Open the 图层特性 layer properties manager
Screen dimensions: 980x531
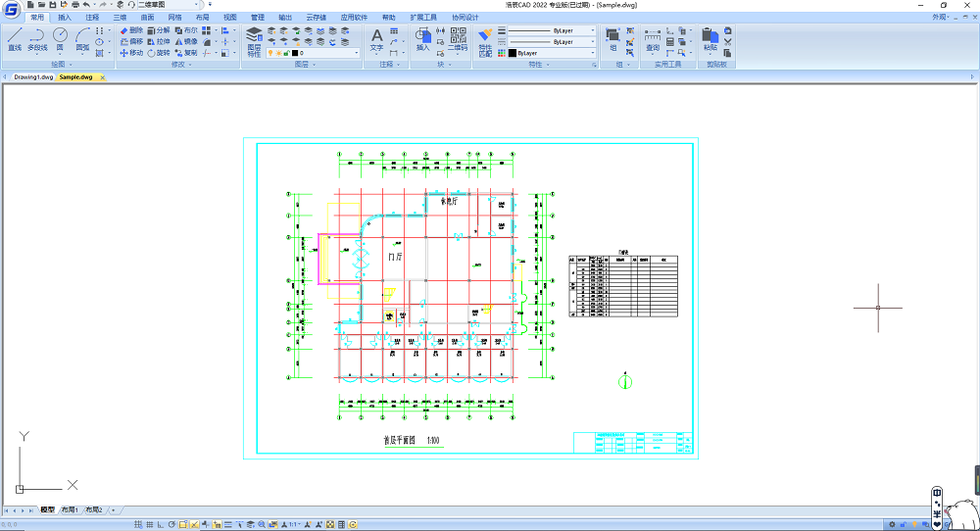pos(254,41)
